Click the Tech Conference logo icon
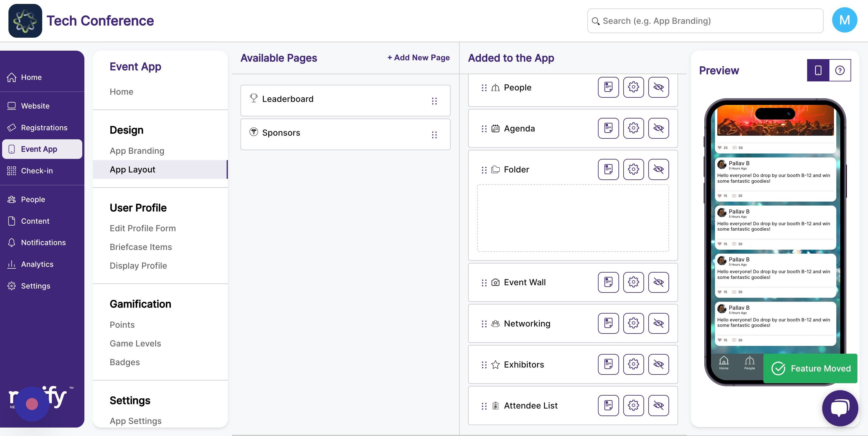The width and height of the screenshot is (868, 436). 25,21
